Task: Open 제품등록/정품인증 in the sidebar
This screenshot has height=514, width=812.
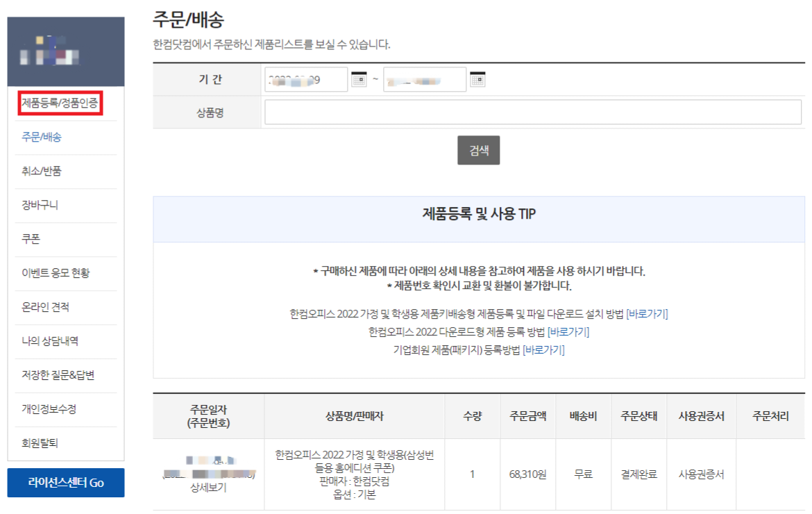Action: (x=60, y=103)
